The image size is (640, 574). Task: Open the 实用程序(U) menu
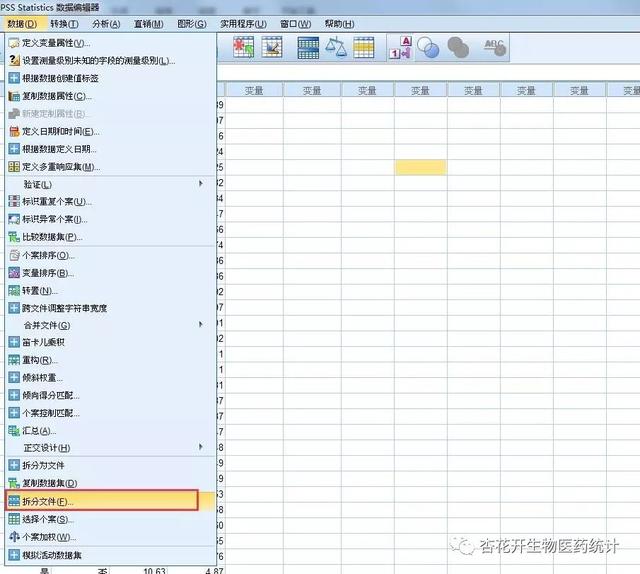[x=243, y=24]
